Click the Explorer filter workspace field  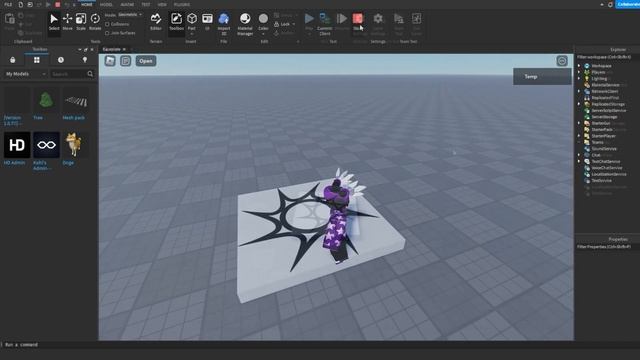pyautogui.click(x=607, y=57)
